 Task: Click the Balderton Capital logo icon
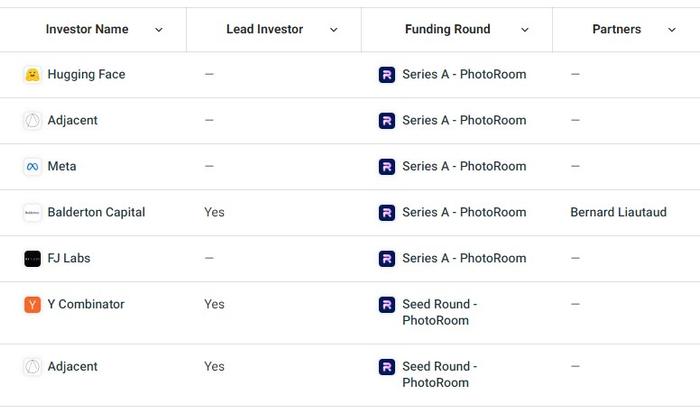point(32,213)
